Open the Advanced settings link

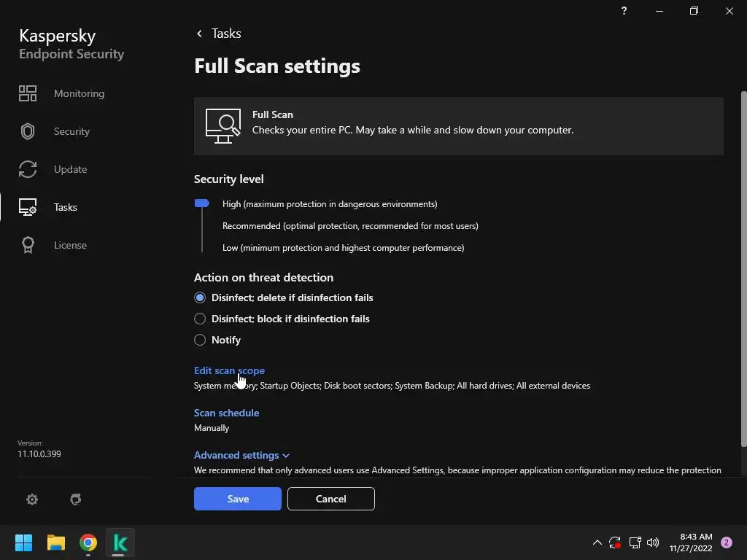236,455
